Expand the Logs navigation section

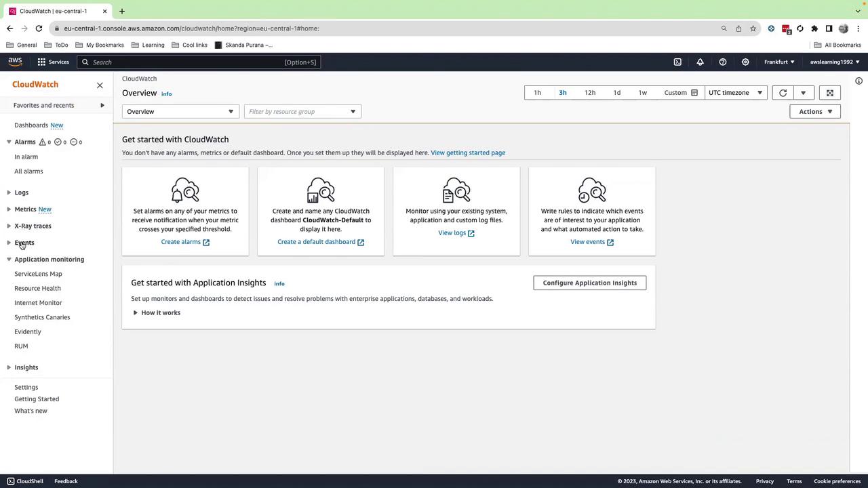pyautogui.click(x=21, y=192)
